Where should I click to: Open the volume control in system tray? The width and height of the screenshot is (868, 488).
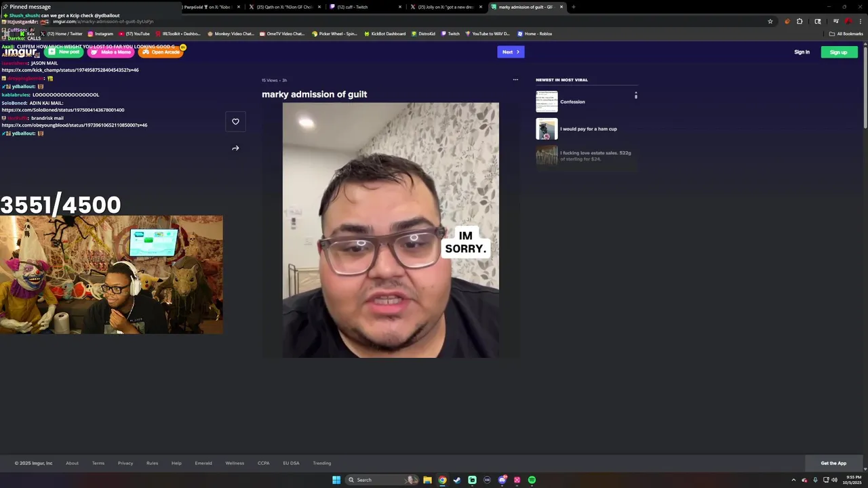(834, 480)
